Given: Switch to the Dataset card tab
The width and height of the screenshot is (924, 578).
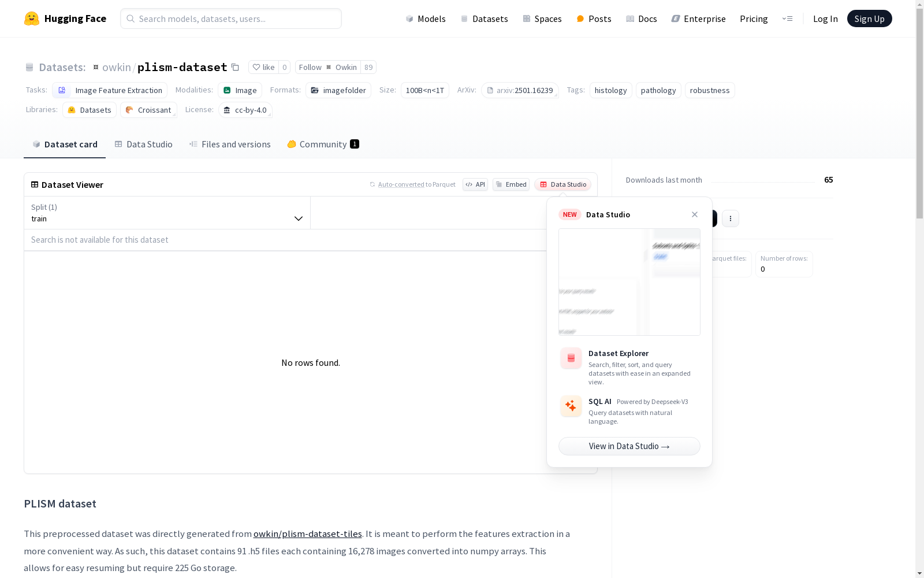Looking at the screenshot, I should [x=65, y=144].
